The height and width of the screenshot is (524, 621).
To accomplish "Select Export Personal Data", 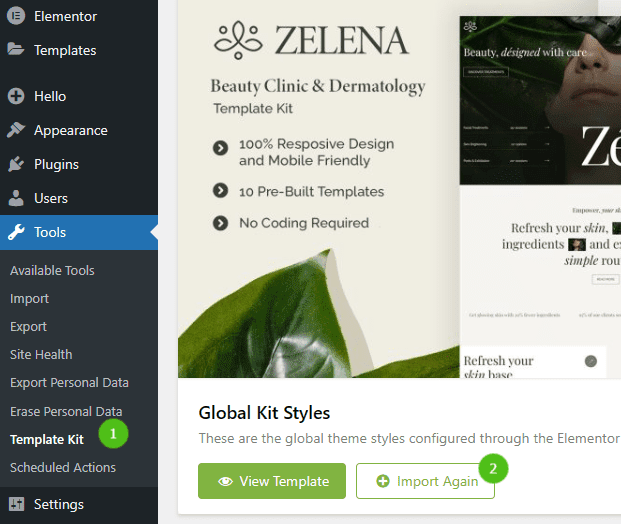I will (x=69, y=382).
